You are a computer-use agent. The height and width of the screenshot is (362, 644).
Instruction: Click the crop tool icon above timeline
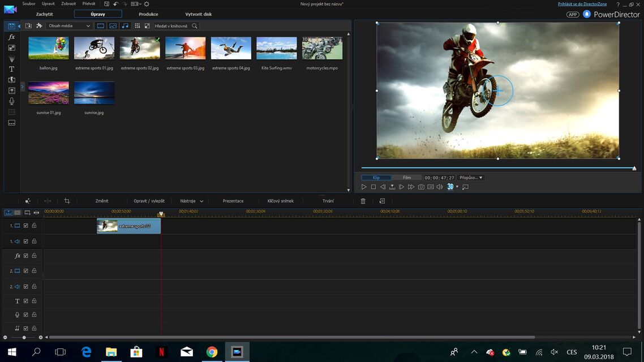(x=67, y=201)
